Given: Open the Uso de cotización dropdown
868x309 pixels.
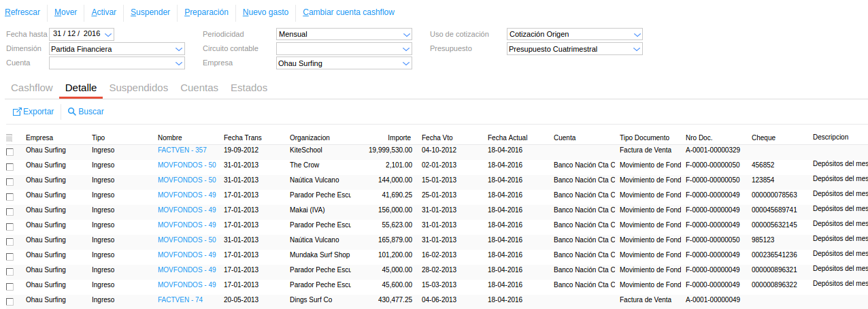Looking at the screenshot, I should click(637, 34).
